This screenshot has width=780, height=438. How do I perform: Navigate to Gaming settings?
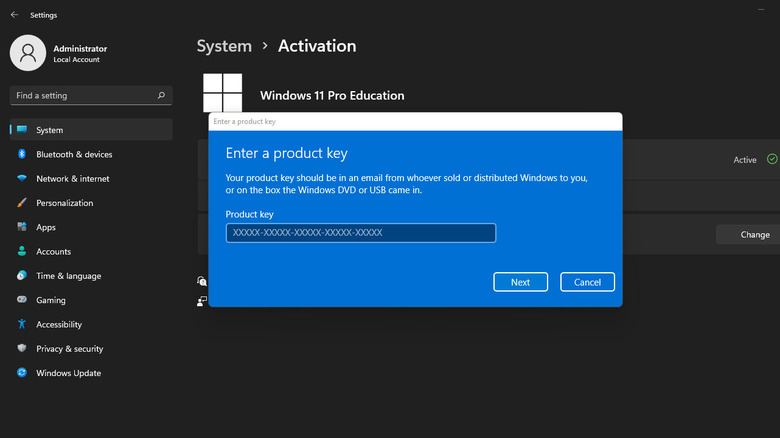click(x=51, y=300)
